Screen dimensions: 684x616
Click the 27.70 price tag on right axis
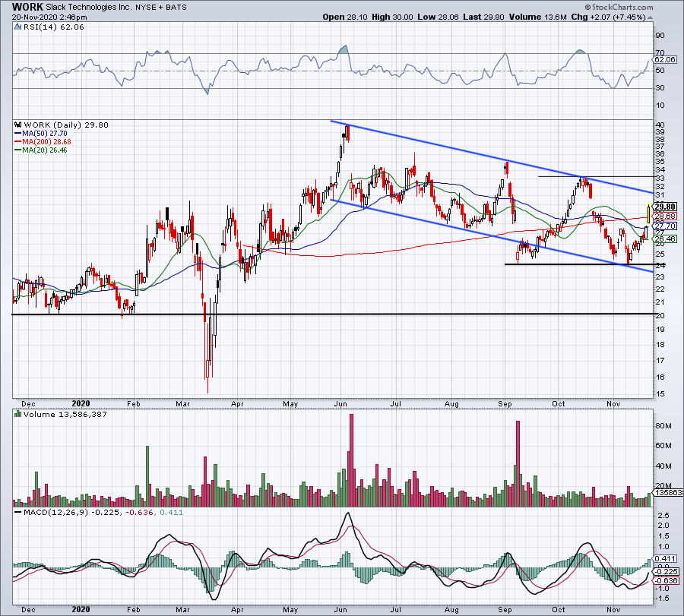tap(665, 226)
